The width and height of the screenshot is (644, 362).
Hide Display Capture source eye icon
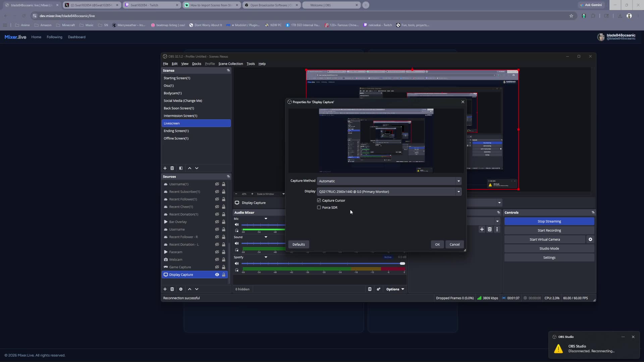[217, 275]
